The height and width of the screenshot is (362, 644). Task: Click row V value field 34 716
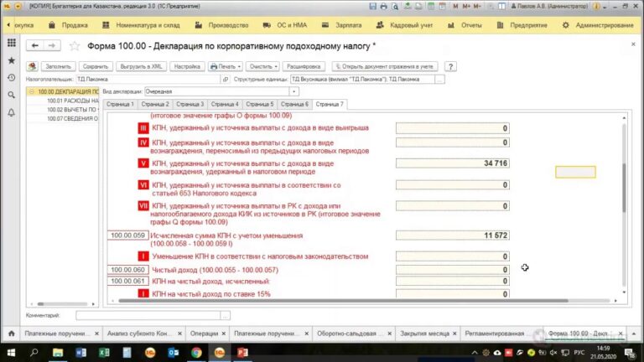point(452,163)
